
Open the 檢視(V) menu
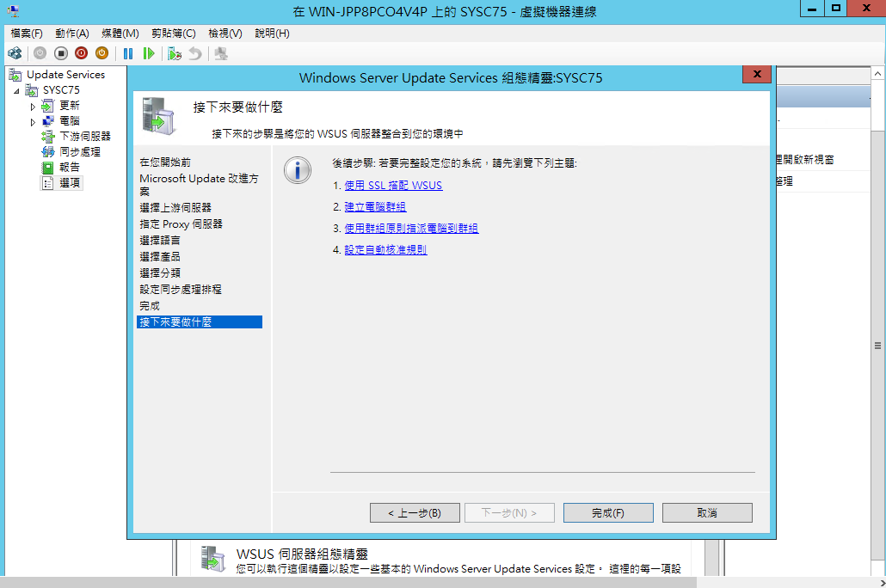(x=225, y=34)
